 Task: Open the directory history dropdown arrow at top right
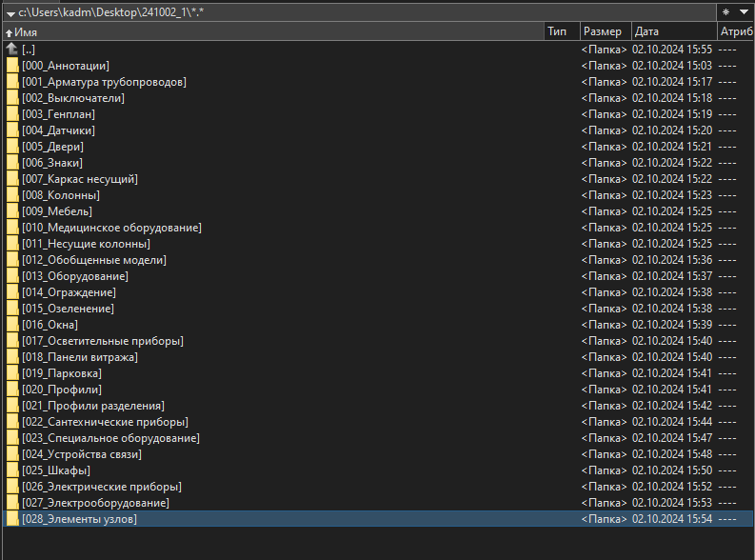745,12
